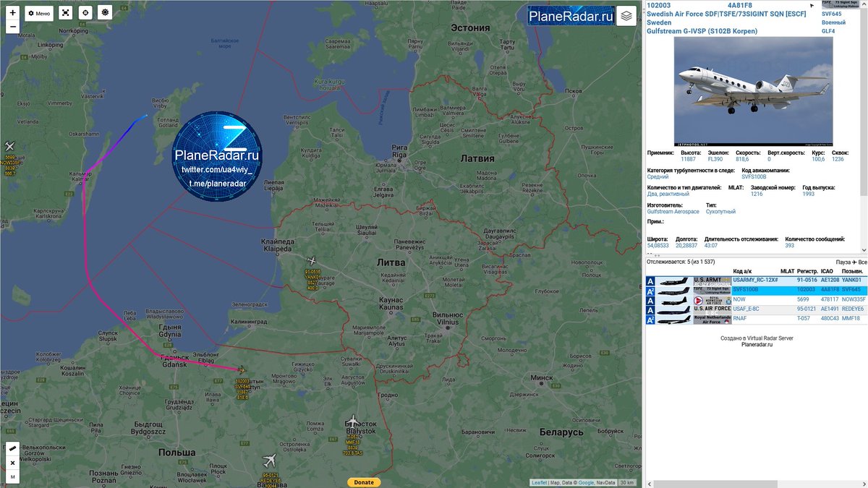Click the aircraft silhouette in USAF_E-8C row
The image size is (868, 488).
click(674, 309)
